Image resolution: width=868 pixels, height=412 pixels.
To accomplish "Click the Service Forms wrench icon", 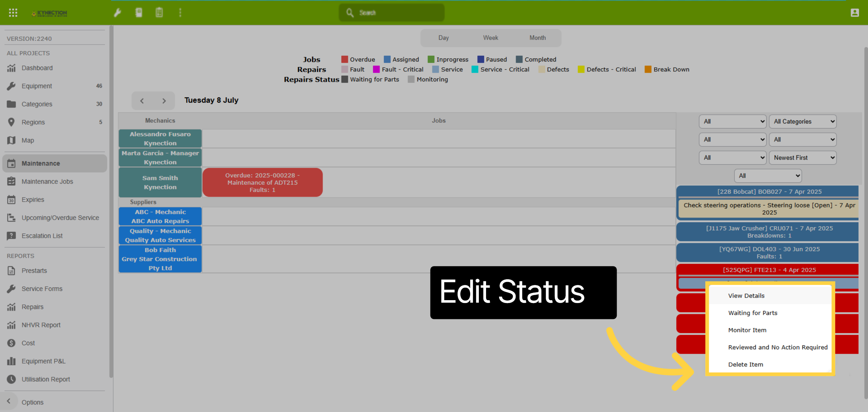I will pyautogui.click(x=11, y=289).
